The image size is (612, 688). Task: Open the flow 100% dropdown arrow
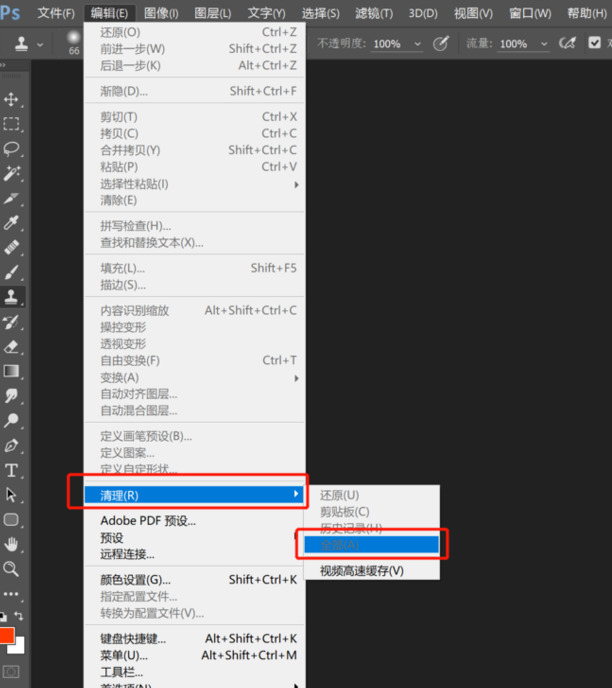544,44
